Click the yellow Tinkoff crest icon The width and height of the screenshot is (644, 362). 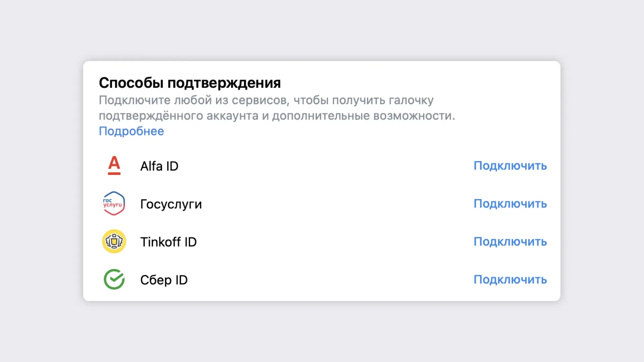114,241
